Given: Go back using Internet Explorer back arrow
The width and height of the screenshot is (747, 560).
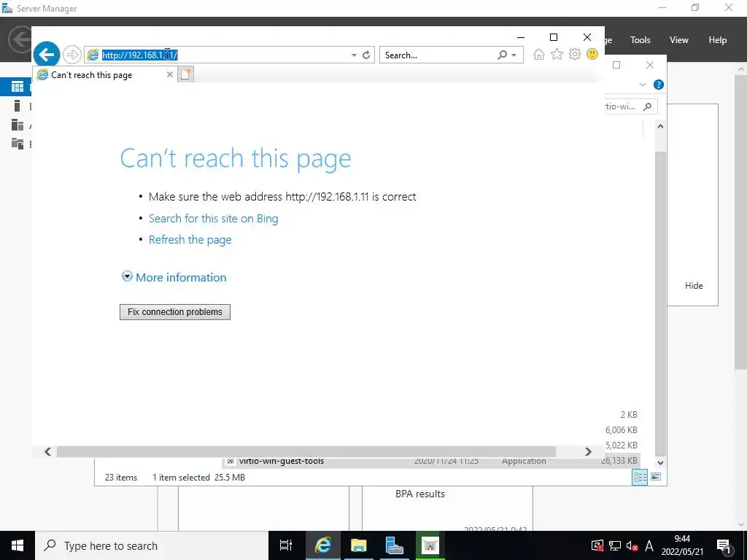Looking at the screenshot, I should [46, 55].
